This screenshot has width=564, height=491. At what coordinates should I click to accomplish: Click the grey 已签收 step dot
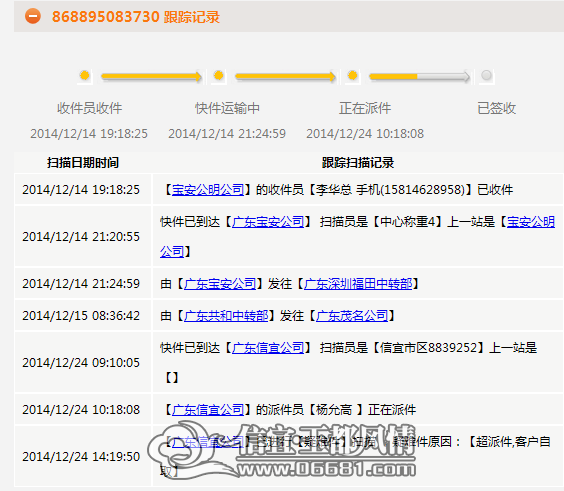486,76
